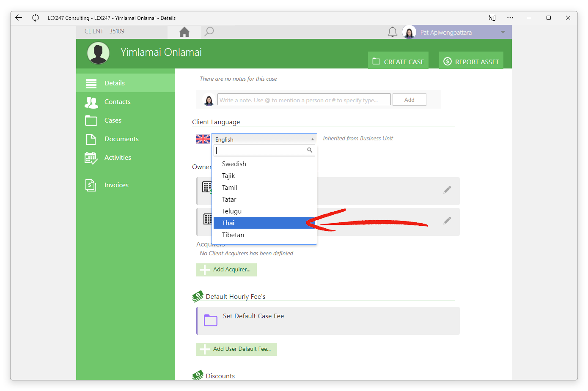The image size is (588, 391).
Task: Click Add Acquirer button
Action: (x=226, y=270)
